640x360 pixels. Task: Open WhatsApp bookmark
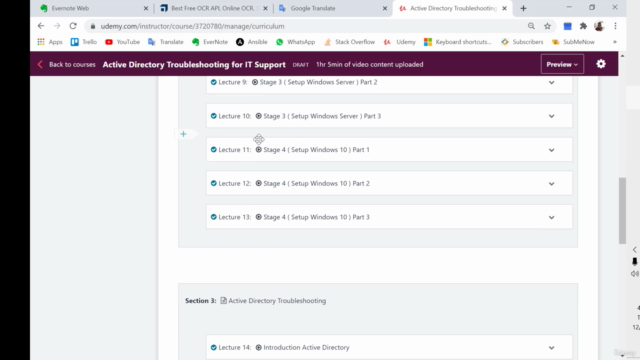(x=295, y=42)
